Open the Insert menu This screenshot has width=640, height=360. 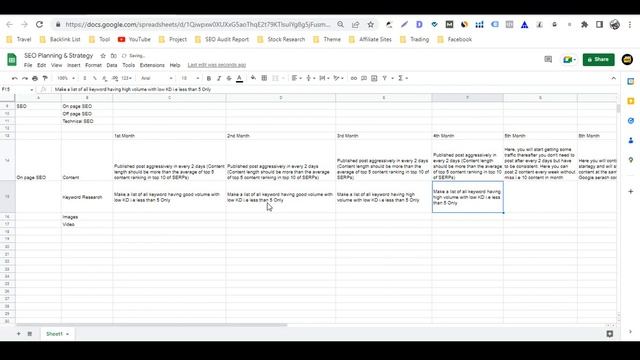click(73, 65)
